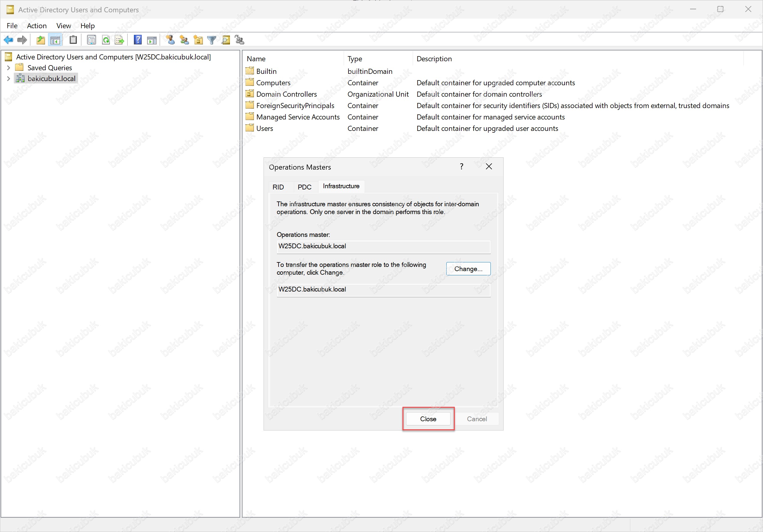Viewport: 763px width, 532px height.
Task: Click the add to group toolbar icon
Action: coord(239,40)
